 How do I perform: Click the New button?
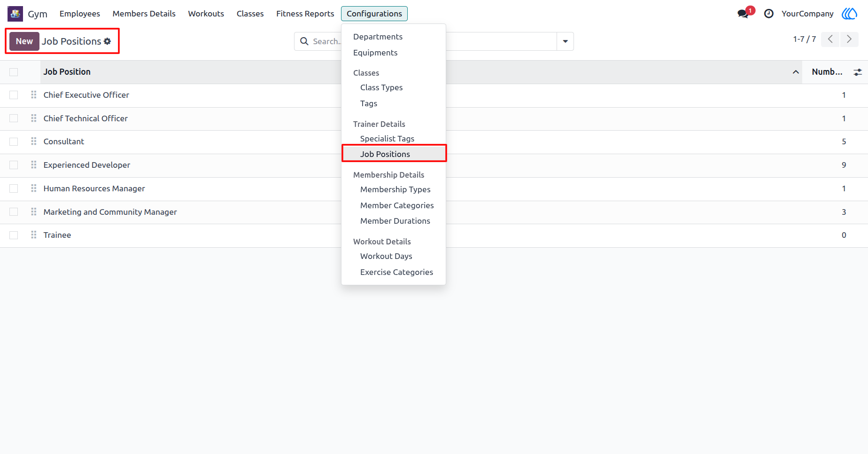24,41
